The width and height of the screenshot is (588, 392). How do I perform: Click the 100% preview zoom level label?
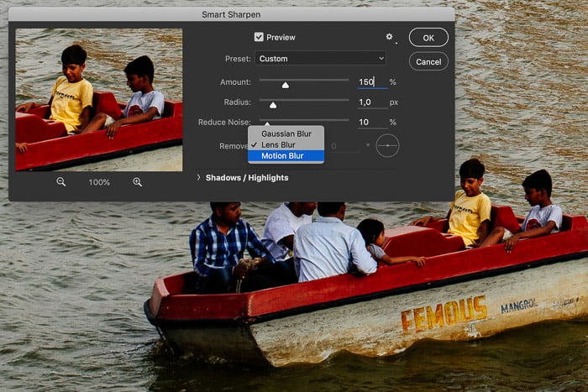click(x=99, y=183)
